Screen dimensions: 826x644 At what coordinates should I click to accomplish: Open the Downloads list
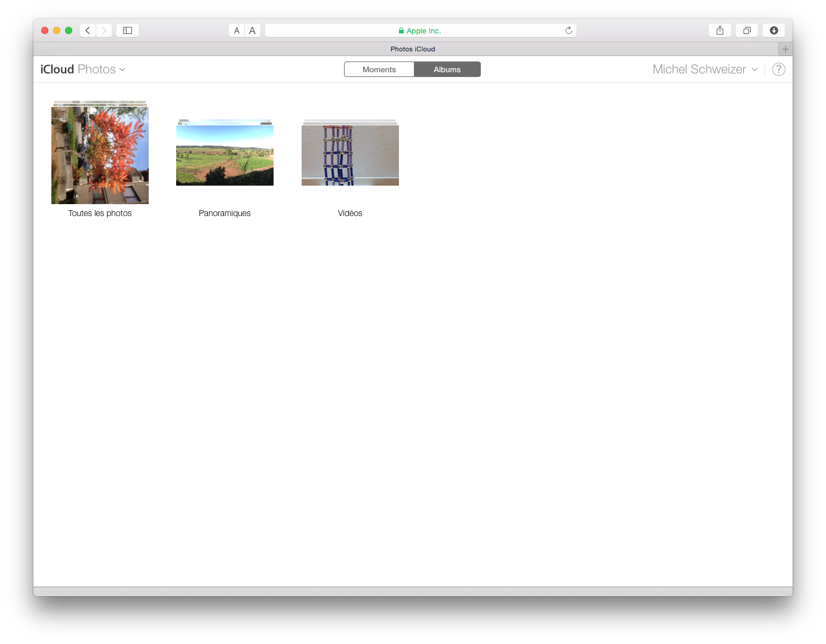coord(774,30)
